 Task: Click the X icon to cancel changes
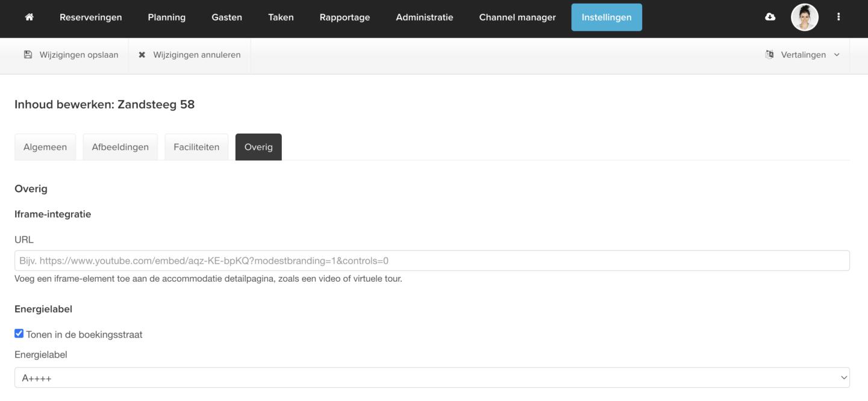(142, 55)
